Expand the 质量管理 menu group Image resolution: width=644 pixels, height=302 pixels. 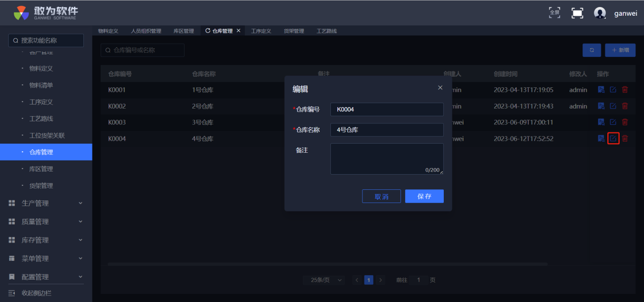46,222
